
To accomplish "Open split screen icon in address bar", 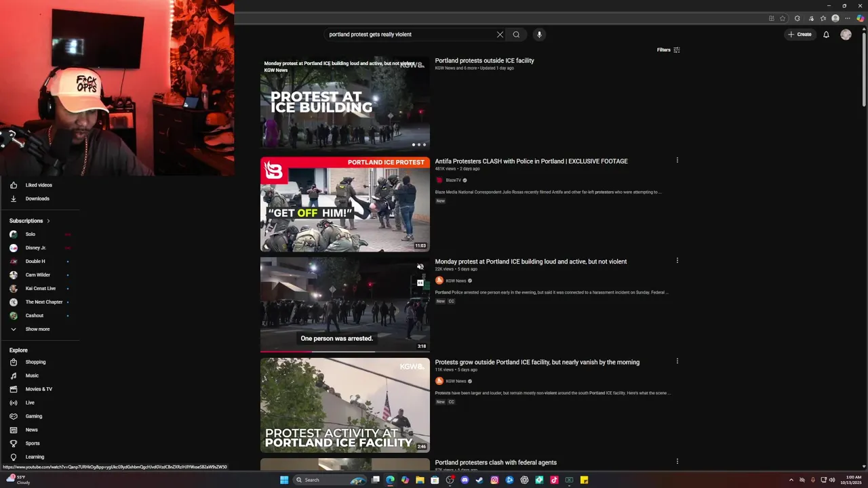I will (772, 18).
